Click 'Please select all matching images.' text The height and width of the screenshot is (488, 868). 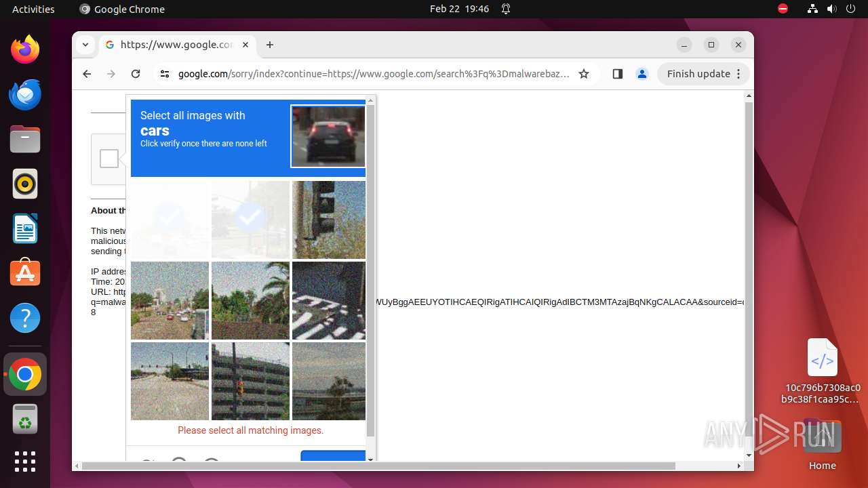coord(251,430)
